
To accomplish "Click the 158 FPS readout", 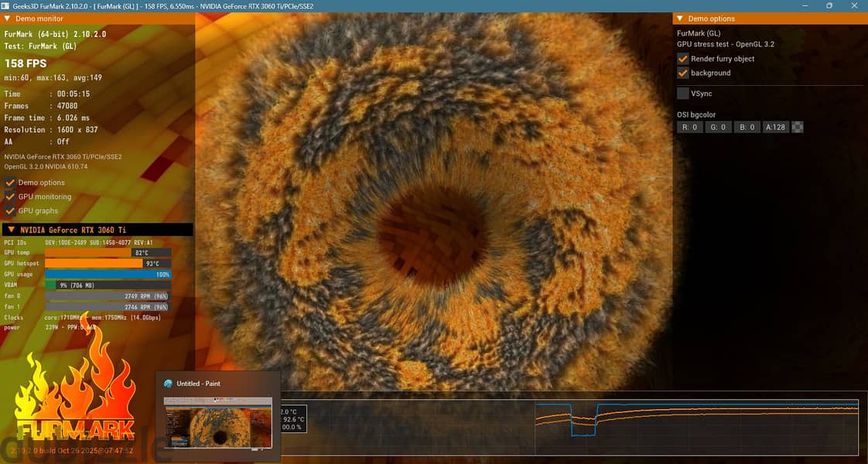I will coord(26,63).
